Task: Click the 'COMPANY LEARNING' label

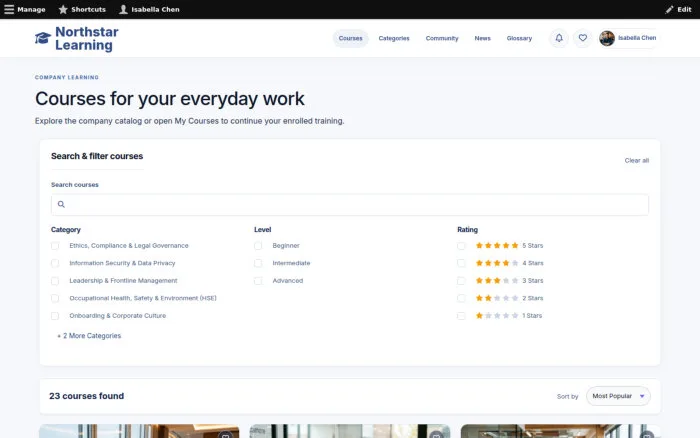Action: pyautogui.click(x=67, y=77)
